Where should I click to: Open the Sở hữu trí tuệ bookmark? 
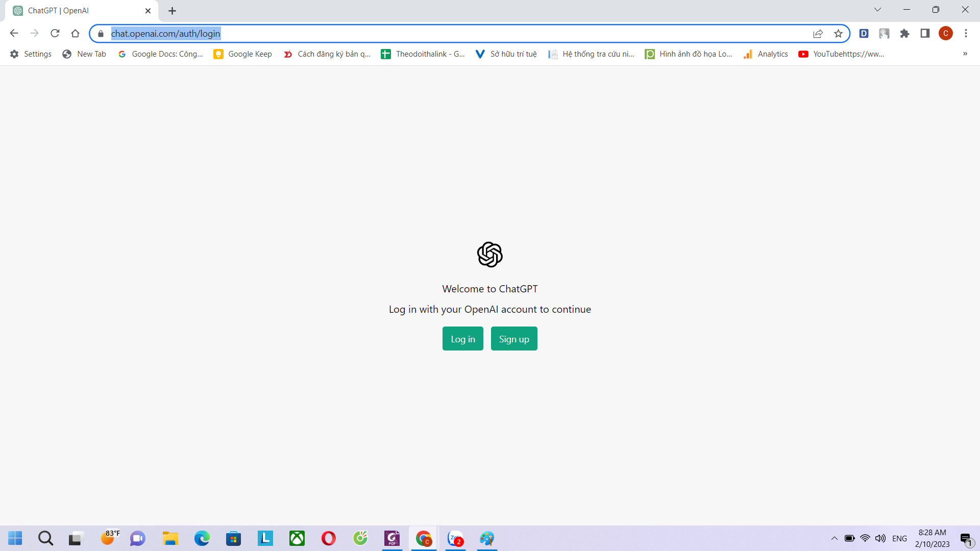pyautogui.click(x=506, y=54)
